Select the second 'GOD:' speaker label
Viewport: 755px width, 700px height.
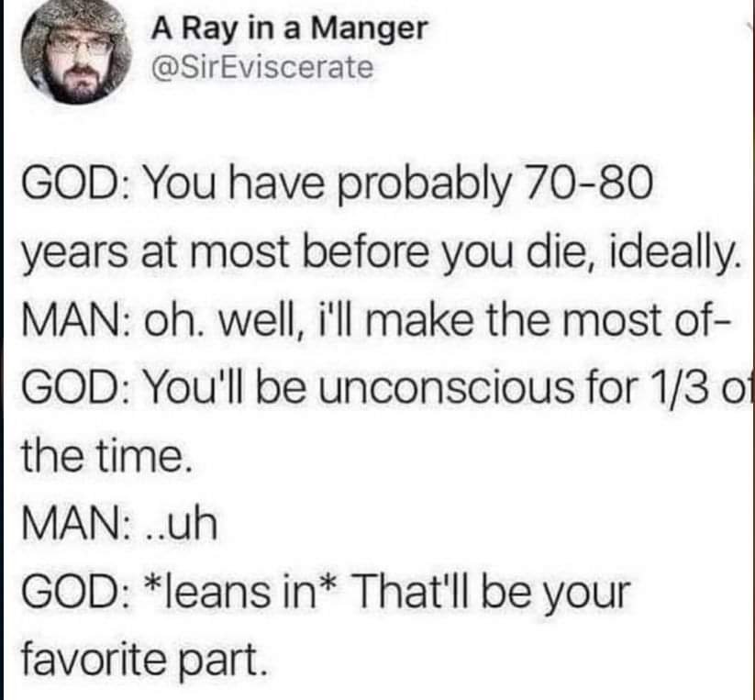74,388
